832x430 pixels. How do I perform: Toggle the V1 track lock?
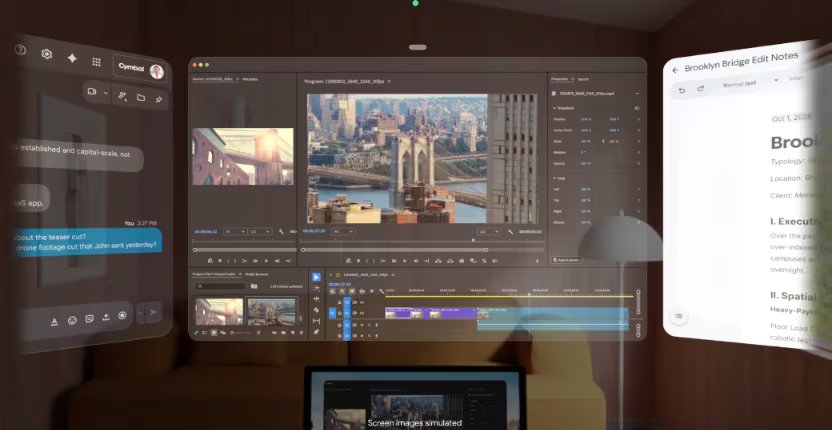[x=340, y=313]
